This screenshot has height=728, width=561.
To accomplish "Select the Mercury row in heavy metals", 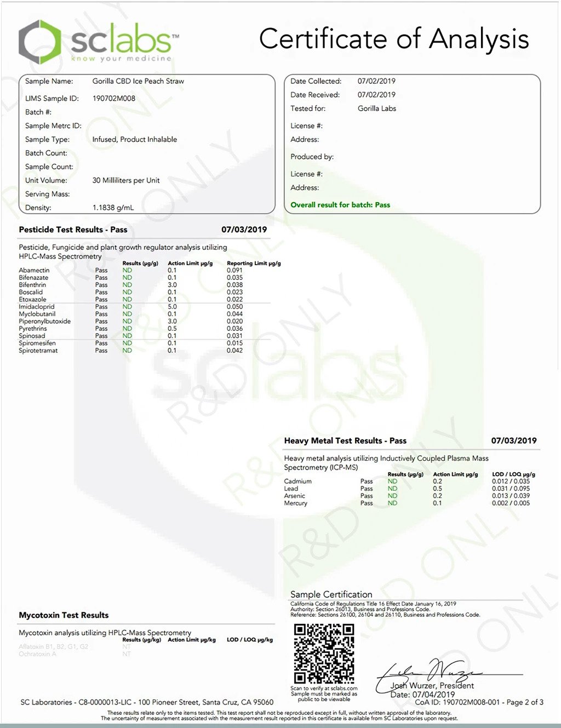I will coord(296,503).
